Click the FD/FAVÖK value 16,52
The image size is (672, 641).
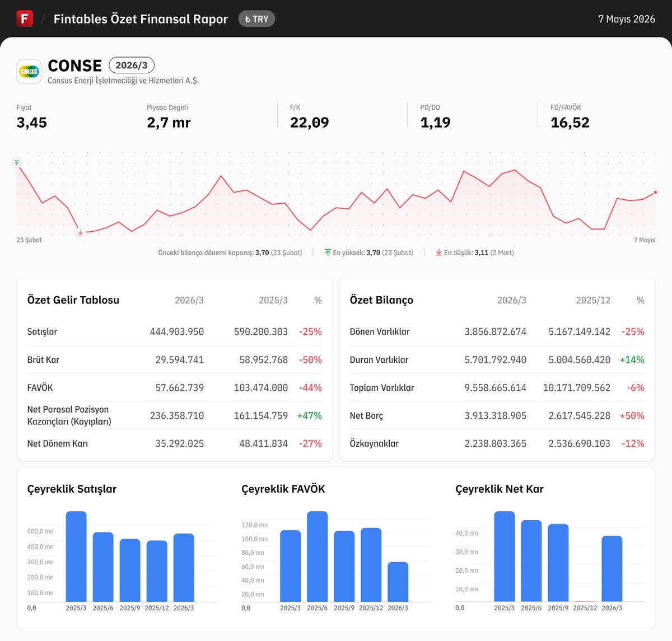coord(570,123)
